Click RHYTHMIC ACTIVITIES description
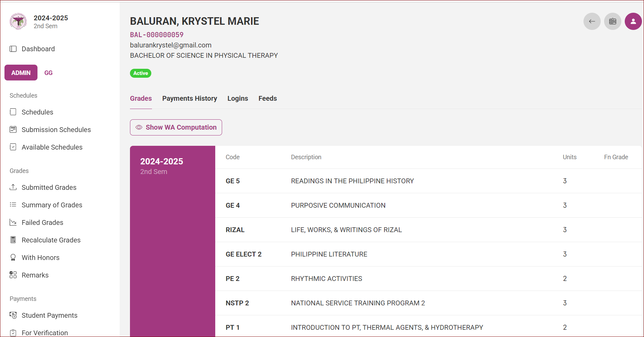644x337 pixels. coord(327,279)
